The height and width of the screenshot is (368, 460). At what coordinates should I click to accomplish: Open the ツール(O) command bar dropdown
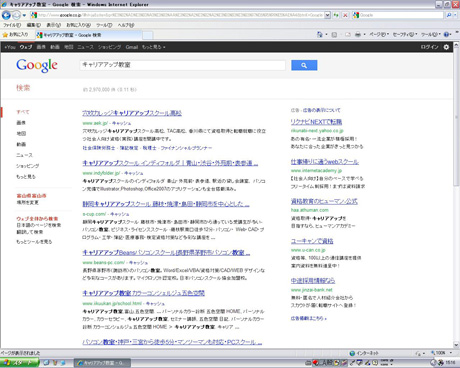(431, 34)
